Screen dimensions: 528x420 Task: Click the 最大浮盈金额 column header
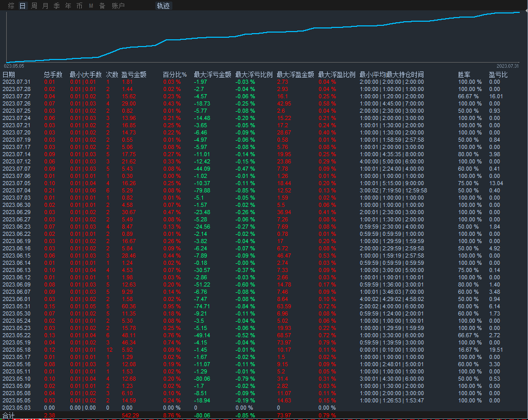(x=295, y=74)
